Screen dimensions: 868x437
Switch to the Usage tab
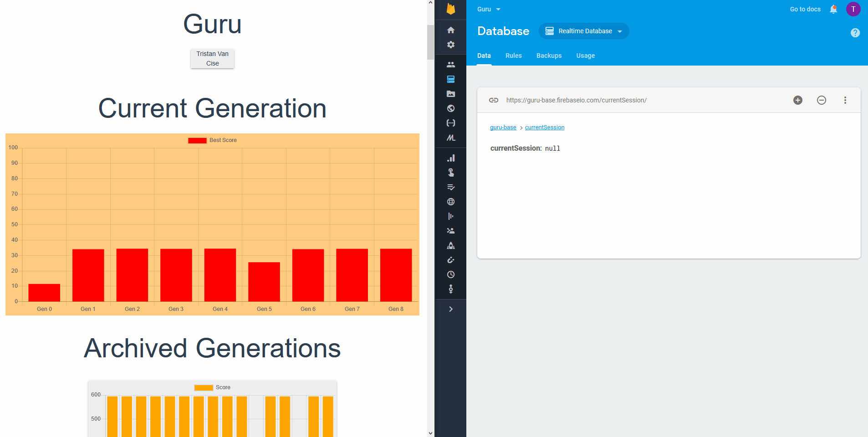(x=586, y=56)
